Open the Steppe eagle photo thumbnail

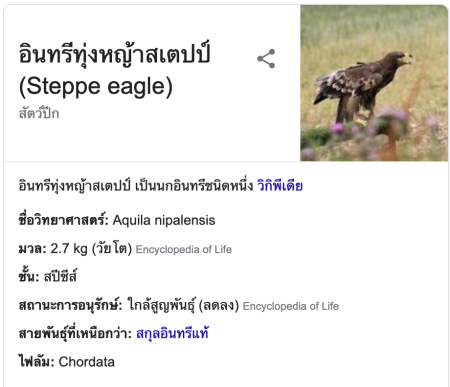374,83
